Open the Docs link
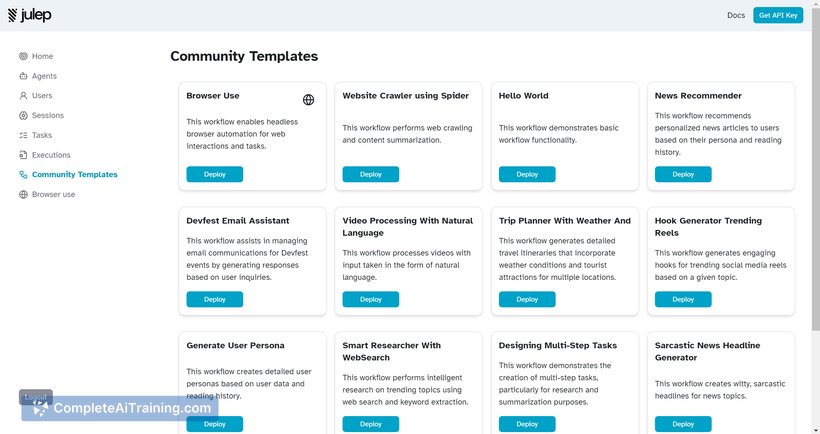The height and width of the screenshot is (434, 820). coord(736,15)
